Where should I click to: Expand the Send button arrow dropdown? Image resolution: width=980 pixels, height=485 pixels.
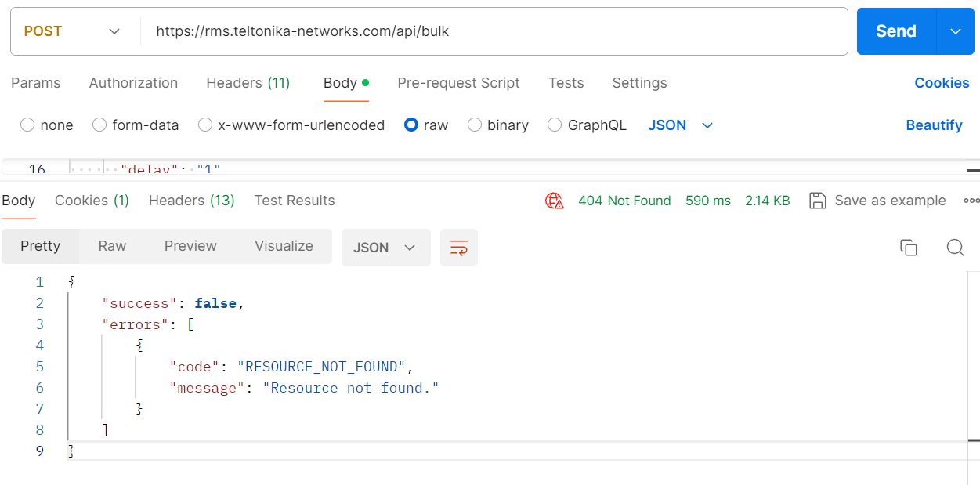(x=955, y=31)
